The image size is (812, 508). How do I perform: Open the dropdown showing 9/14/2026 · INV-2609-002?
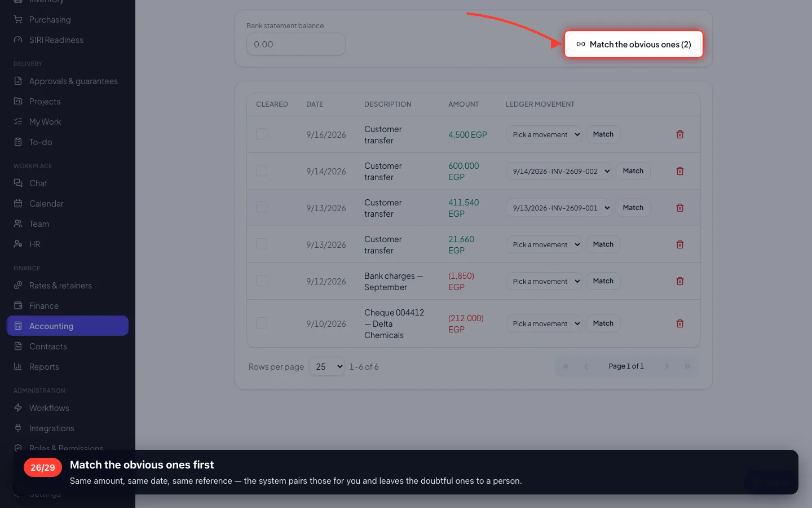pyautogui.click(x=559, y=171)
